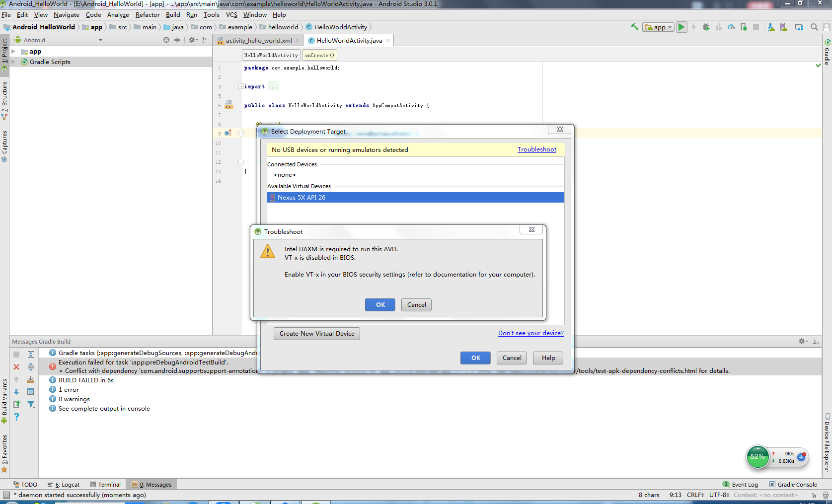Screen dimensions: 832x504
Task: Open Project Structure toolbar icon
Action: [799, 27]
